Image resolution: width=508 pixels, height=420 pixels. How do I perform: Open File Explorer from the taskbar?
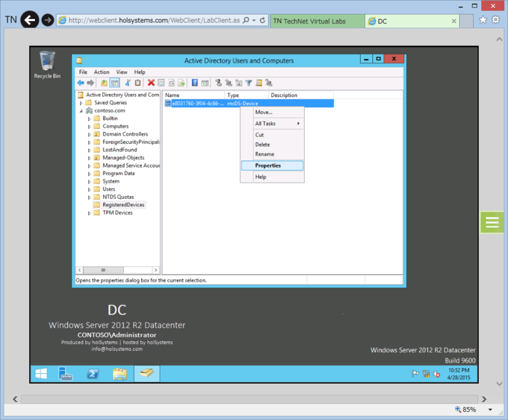click(x=120, y=374)
